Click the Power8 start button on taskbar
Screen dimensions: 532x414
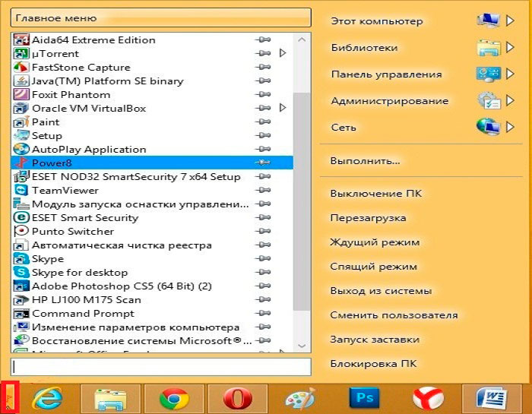(10, 397)
